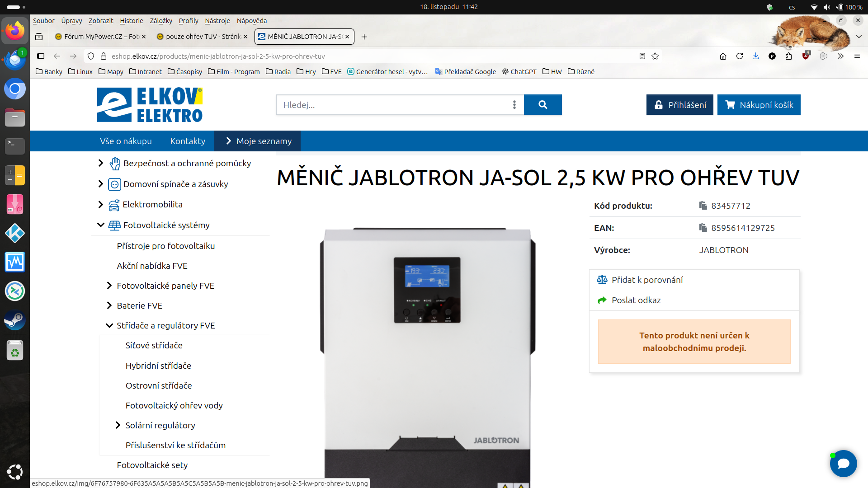Image resolution: width=868 pixels, height=488 pixels.
Task: Open the FVE bookmarks folder
Action: point(331,71)
